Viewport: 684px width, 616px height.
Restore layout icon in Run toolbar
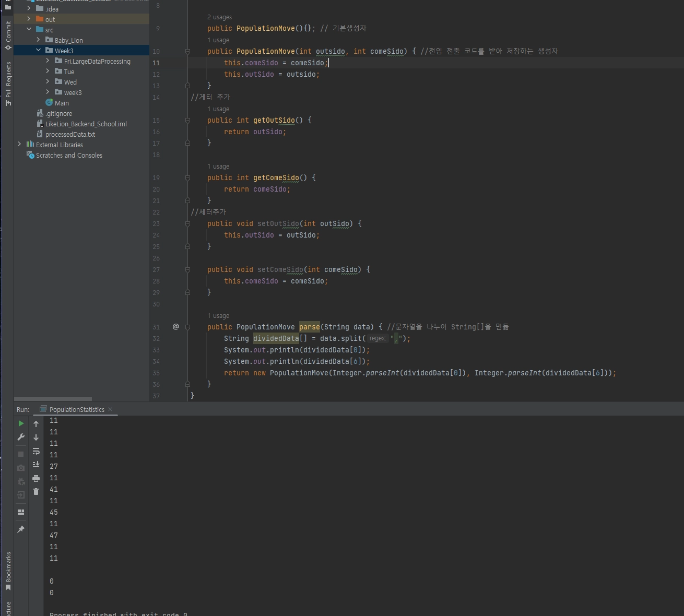21,512
